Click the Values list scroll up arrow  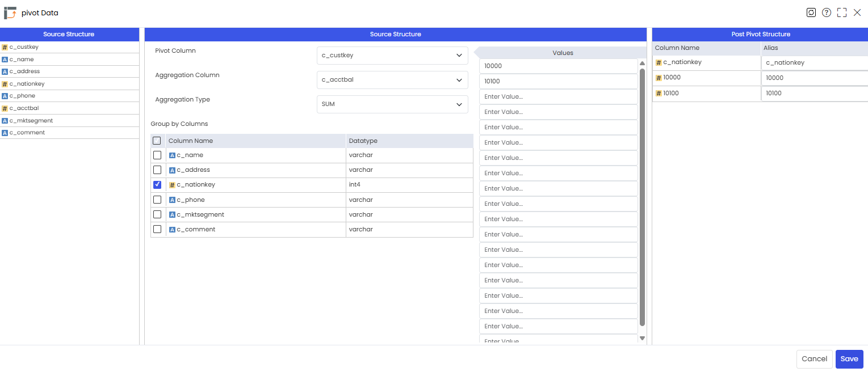[x=642, y=63]
